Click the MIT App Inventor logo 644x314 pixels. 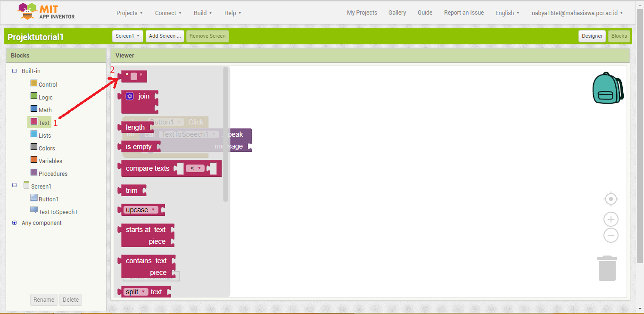(x=46, y=12)
